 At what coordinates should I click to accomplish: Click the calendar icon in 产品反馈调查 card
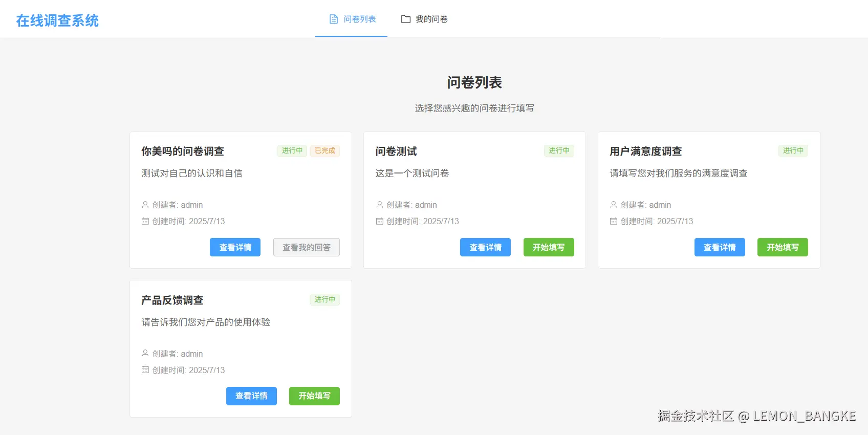[145, 370]
